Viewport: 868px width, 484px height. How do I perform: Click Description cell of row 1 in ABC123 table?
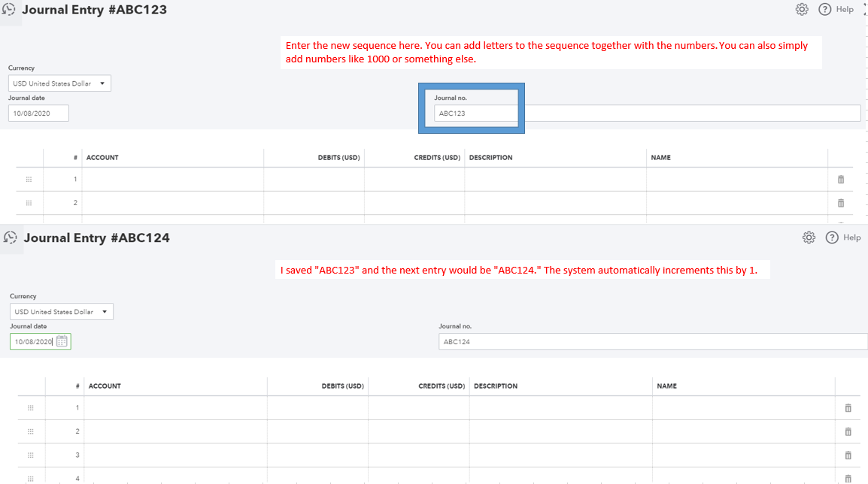click(x=555, y=179)
